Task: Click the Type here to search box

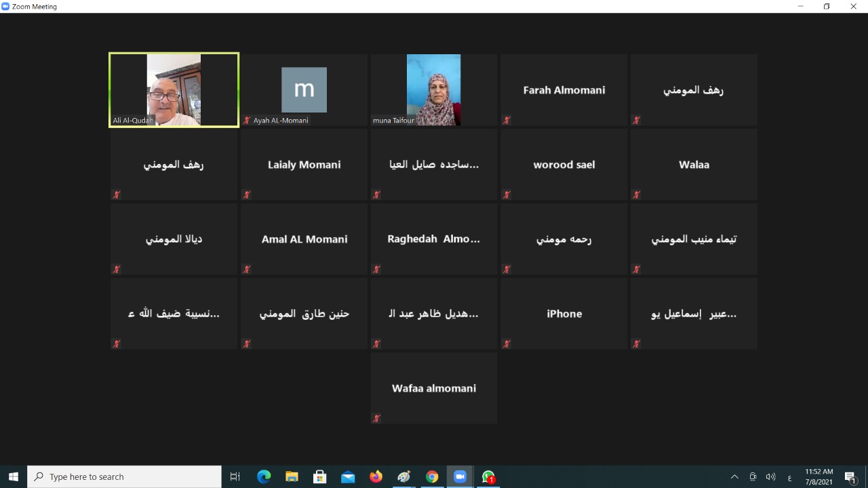Action: pos(125,477)
